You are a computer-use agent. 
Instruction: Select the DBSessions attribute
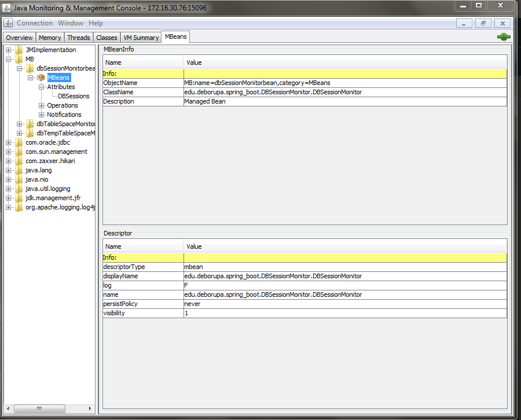point(74,96)
